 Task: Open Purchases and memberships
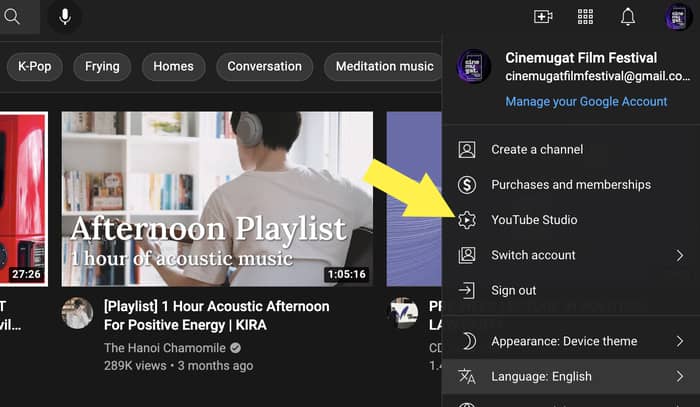[571, 185]
